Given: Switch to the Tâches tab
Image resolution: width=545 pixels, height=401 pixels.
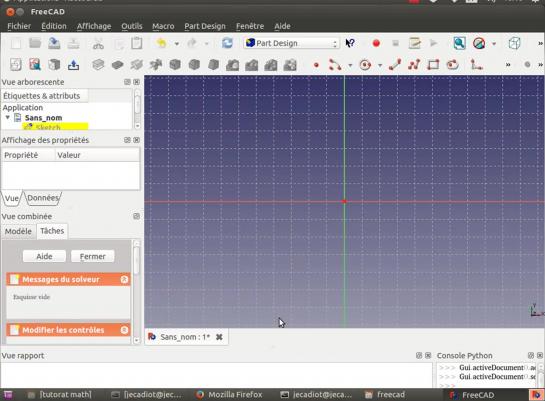Looking at the screenshot, I should click(52, 231).
